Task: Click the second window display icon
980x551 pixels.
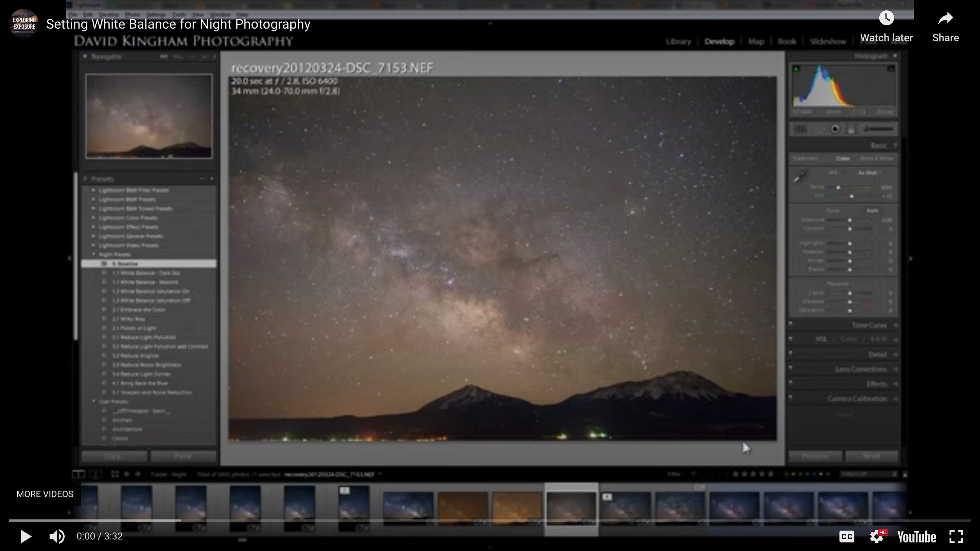Action: (95, 474)
